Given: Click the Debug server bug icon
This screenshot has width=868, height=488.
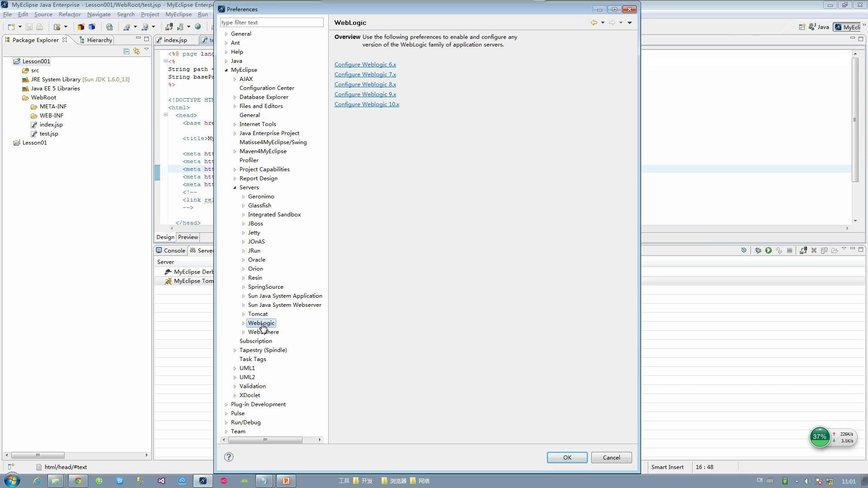Looking at the screenshot, I should 758,250.
